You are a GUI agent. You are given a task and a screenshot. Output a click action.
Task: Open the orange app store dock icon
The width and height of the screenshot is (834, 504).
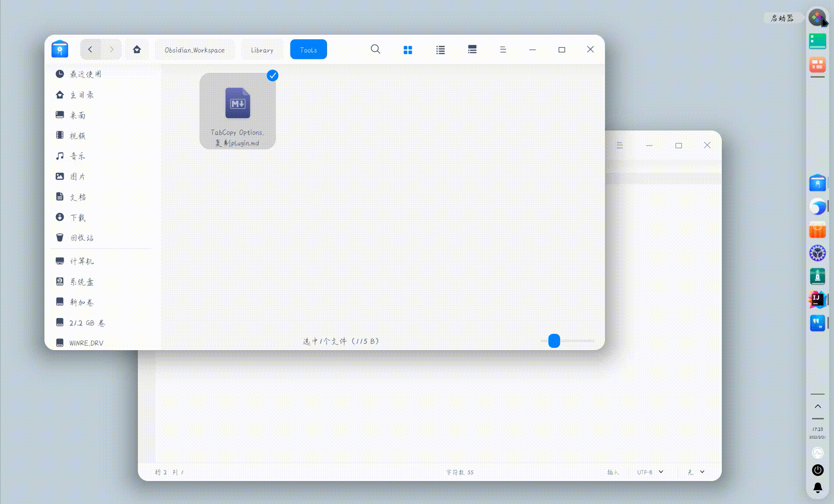click(817, 230)
